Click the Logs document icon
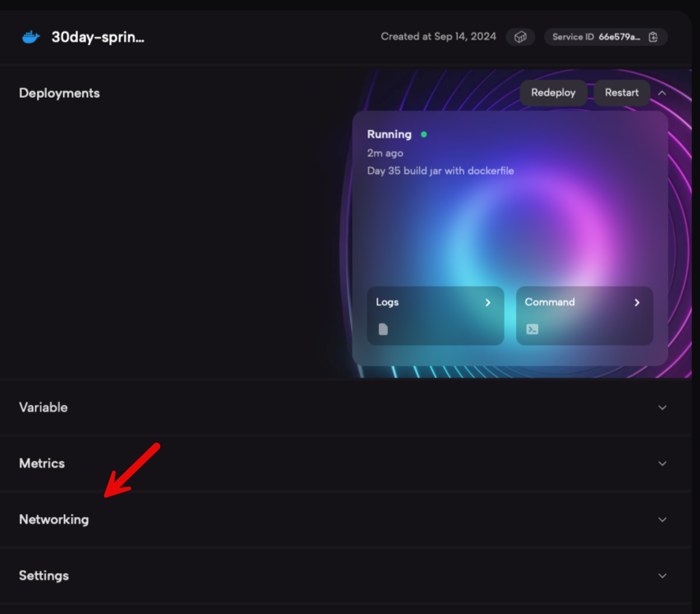Screen dimensions: 700x614 (x=383, y=329)
